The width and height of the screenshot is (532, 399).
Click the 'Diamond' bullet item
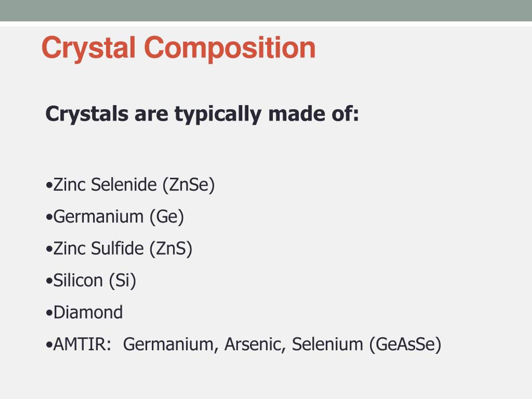tap(88, 312)
